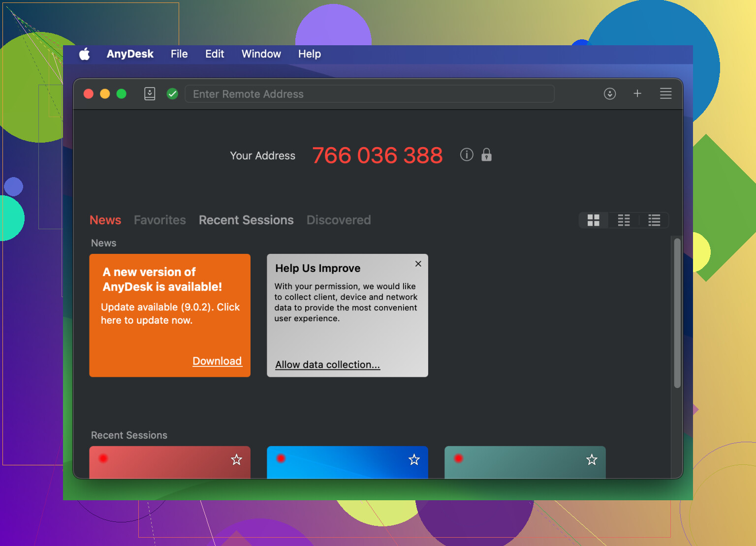Click Allow data collection link
The image size is (756, 546).
[x=328, y=364]
